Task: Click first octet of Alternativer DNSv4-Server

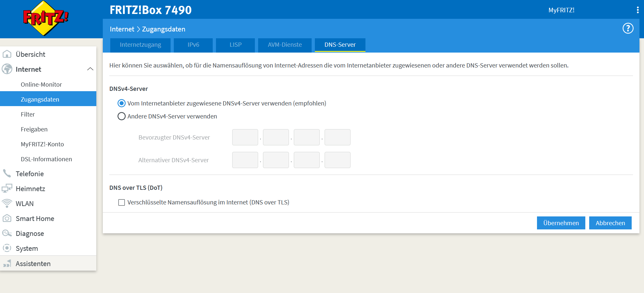Action: click(x=245, y=160)
